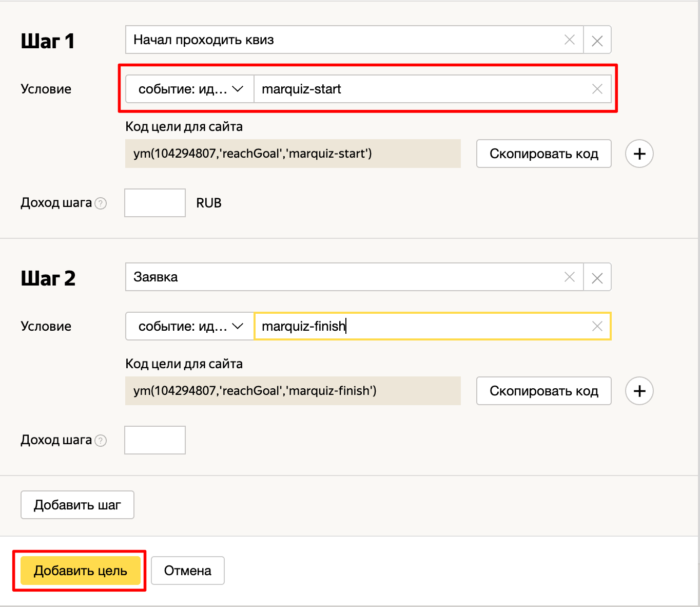The width and height of the screenshot is (700, 607).
Task: Clear the Step 2 name field text
Action: 569,277
